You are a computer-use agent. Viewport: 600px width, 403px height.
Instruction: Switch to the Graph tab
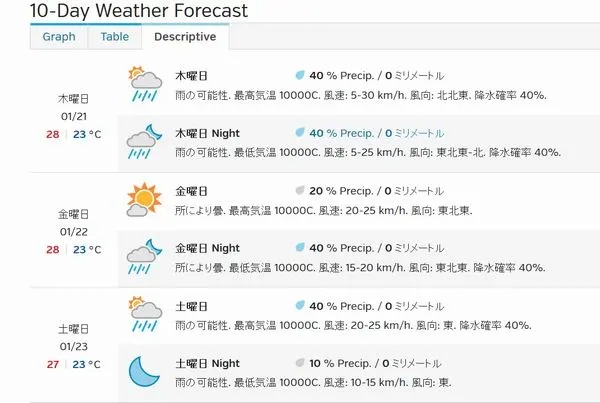59,37
